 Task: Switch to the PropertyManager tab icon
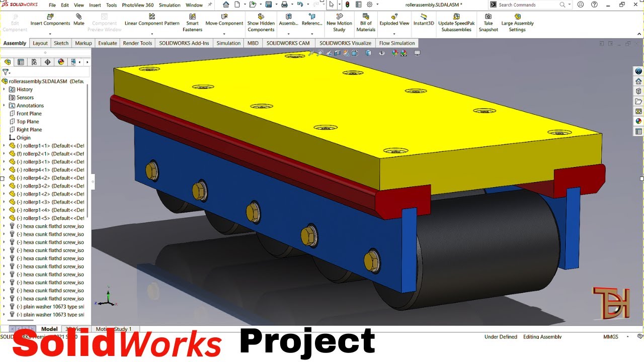pos(21,62)
